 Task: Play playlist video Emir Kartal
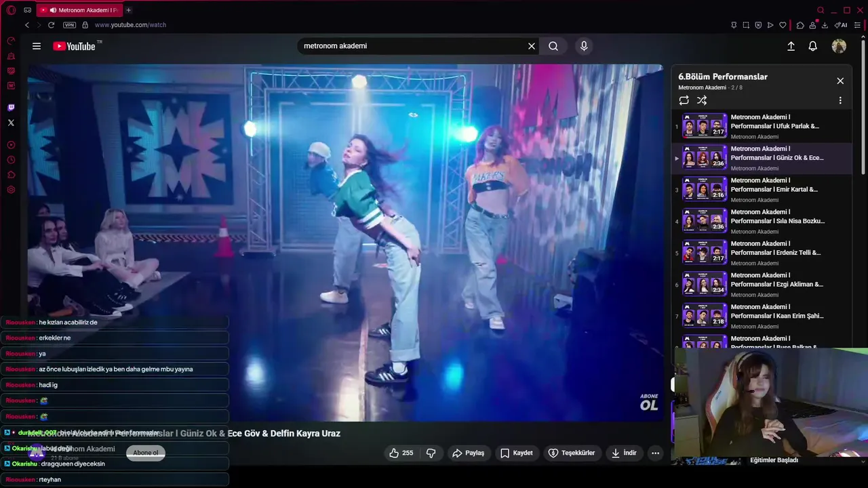(762, 190)
